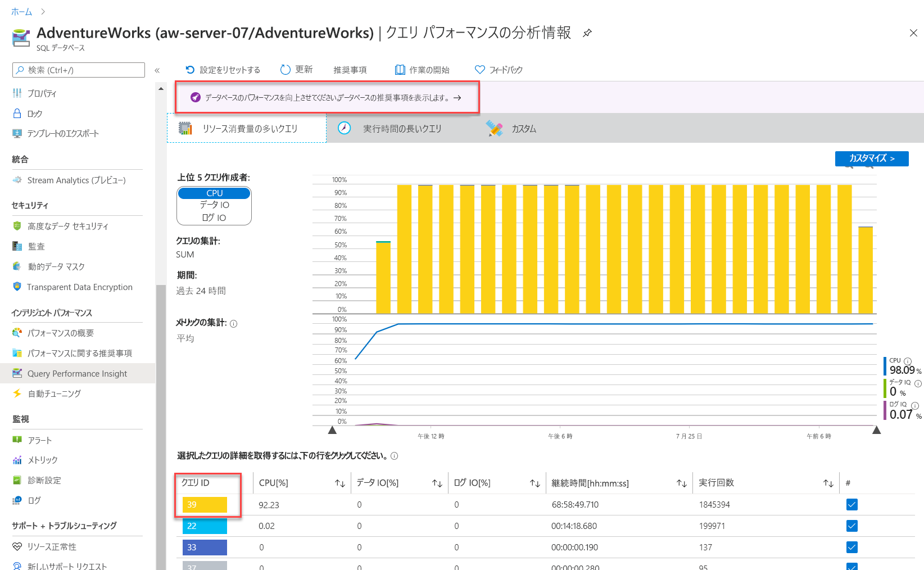Click the left timeline range handle

coord(332,430)
